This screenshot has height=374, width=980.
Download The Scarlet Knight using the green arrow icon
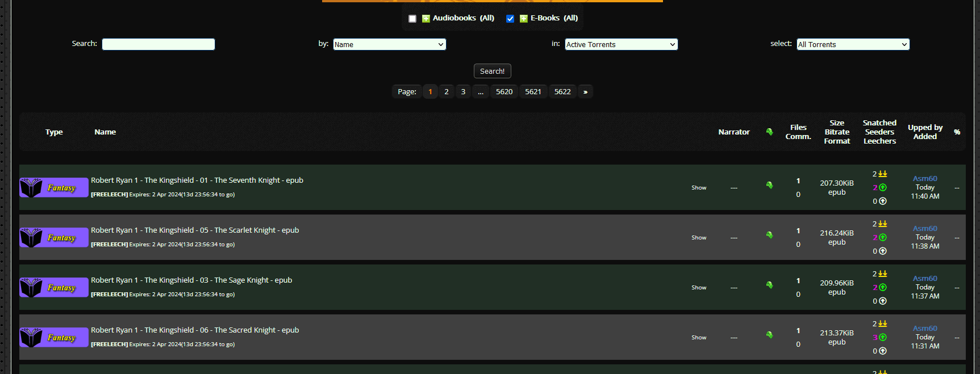[x=769, y=235]
